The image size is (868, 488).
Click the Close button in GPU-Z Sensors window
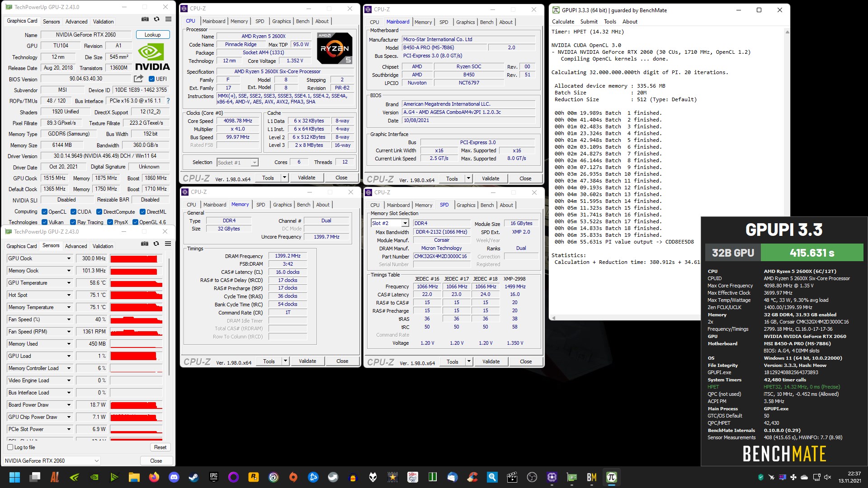pyautogui.click(x=156, y=461)
